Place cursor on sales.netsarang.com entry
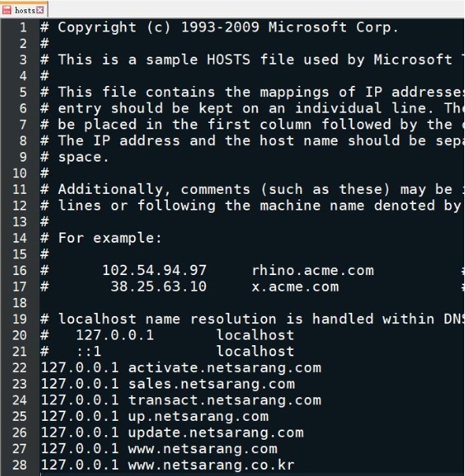 [211, 384]
